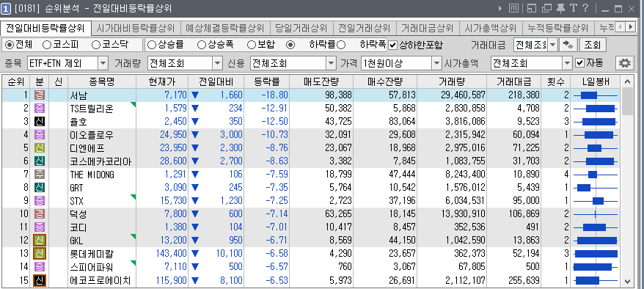Click the '경' badge in 덕성 row
Screen dimensions: 644x289
click(x=40, y=214)
